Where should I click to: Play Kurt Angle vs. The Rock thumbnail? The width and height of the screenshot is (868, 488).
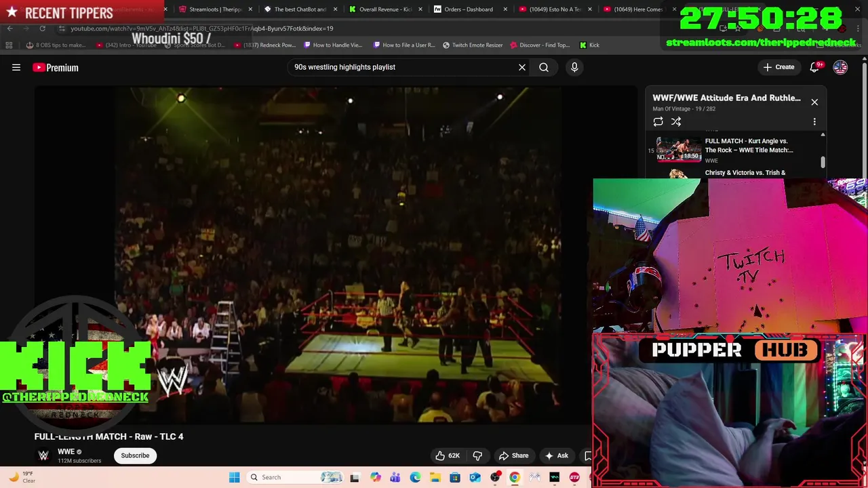click(x=679, y=150)
